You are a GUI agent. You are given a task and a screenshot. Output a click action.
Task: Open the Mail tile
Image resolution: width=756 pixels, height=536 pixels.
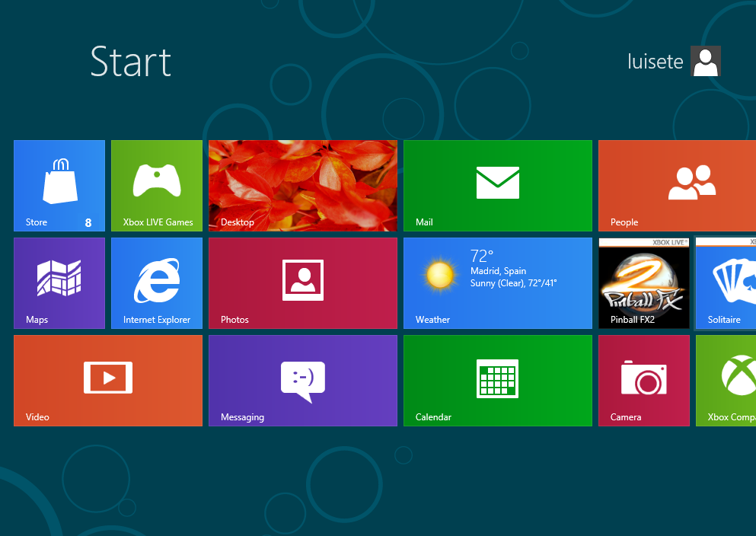[x=498, y=186]
